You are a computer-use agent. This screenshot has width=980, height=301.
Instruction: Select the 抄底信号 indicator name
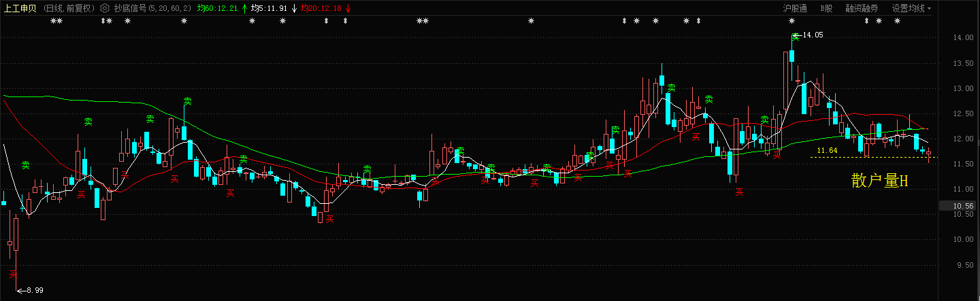(130, 8)
